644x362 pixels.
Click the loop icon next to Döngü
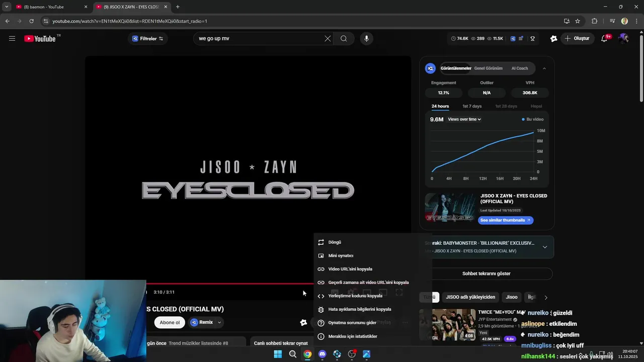pyautogui.click(x=321, y=242)
